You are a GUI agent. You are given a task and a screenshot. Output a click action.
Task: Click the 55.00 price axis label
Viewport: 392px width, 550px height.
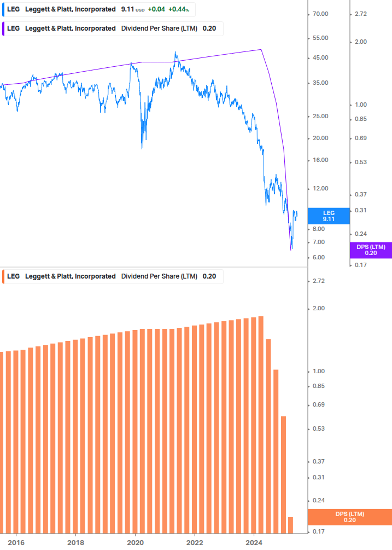(x=320, y=38)
